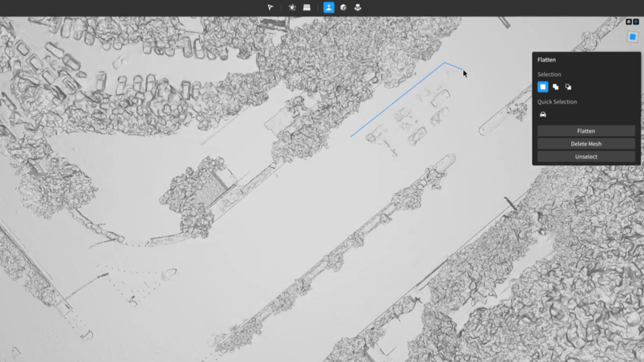This screenshot has width=644, height=362.
Task: Toggle the active blue flatten tool icon
Action: (329, 7)
